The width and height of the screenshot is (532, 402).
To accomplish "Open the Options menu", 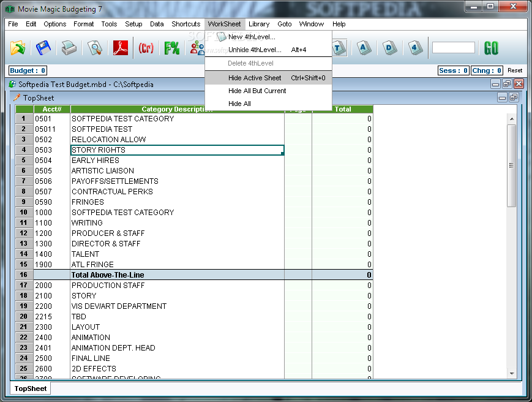I will [54, 24].
